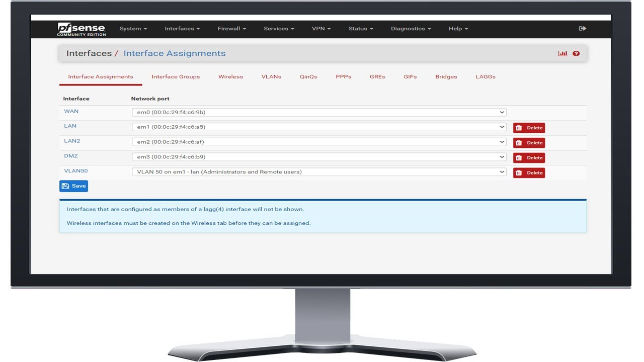Viewport: 644px width, 362px height.
Task: Click trash icon in DMZ Delete button
Action: tap(519, 158)
